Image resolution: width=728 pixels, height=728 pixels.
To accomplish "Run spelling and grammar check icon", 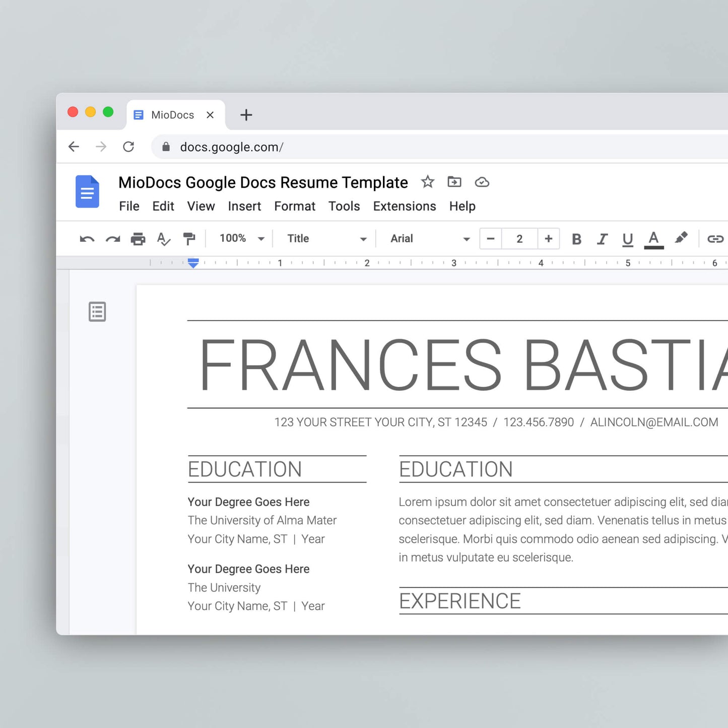I will point(163,239).
